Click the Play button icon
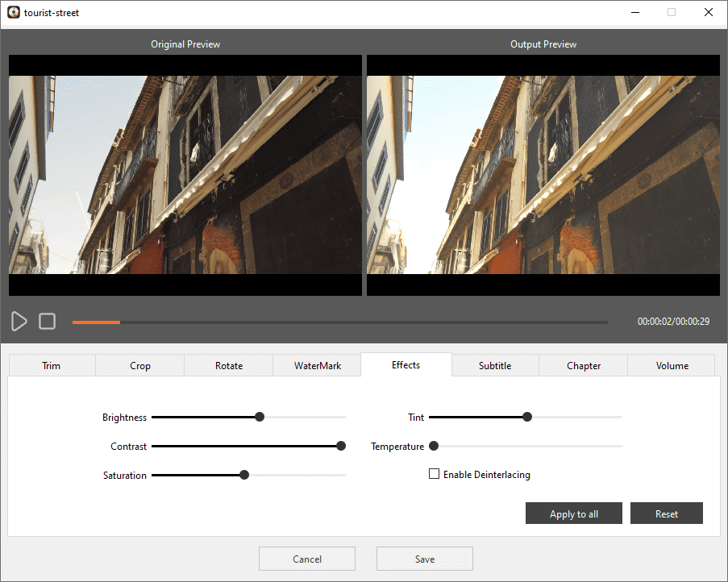This screenshot has width=728, height=582. coord(19,322)
